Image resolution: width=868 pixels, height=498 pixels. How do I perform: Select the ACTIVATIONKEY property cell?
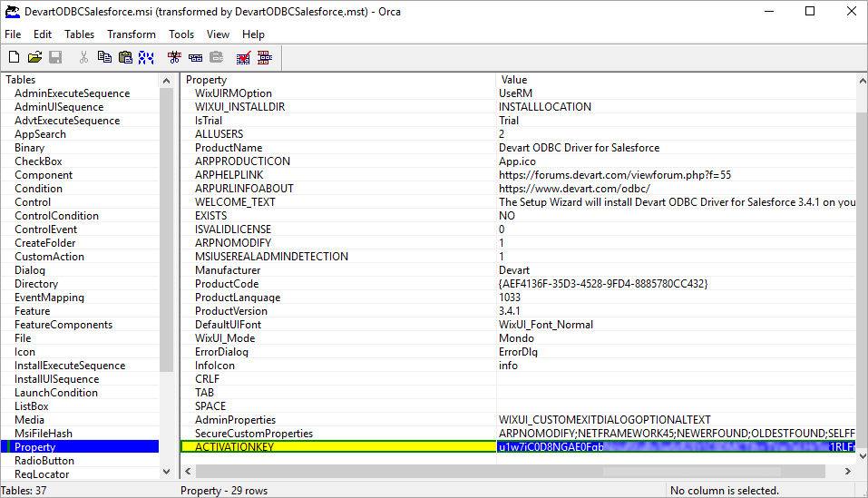(x=339, y=447)
